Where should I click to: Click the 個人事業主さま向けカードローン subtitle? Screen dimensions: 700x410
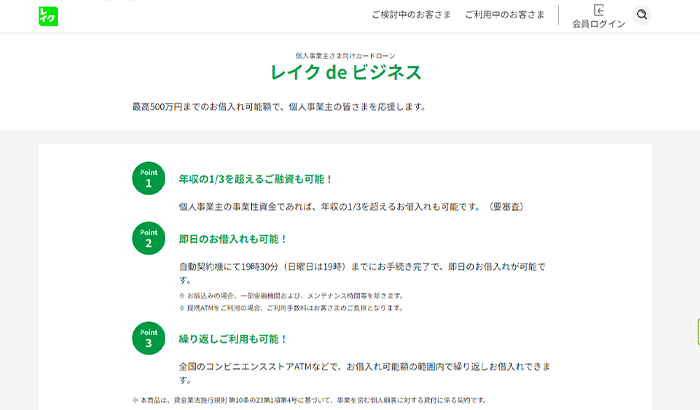tap(345, 56)
